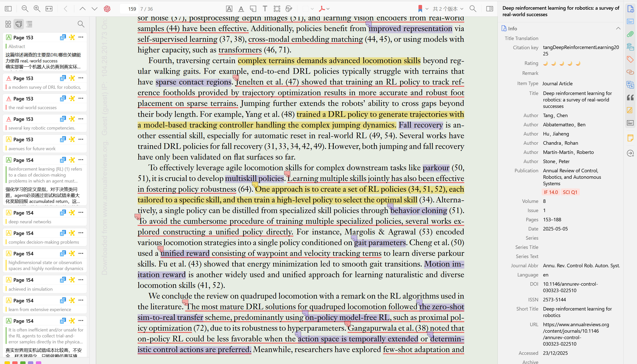Zoom in on the PDF page
Image resolution: width=637 pixels, height=364 pixels.
37,9
